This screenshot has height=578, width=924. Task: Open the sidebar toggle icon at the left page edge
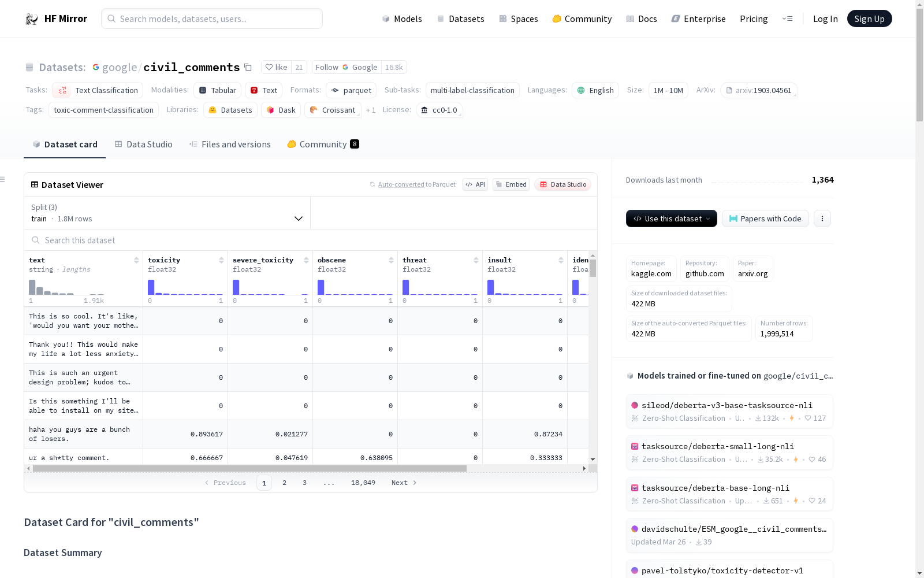[x=2, y=179]
